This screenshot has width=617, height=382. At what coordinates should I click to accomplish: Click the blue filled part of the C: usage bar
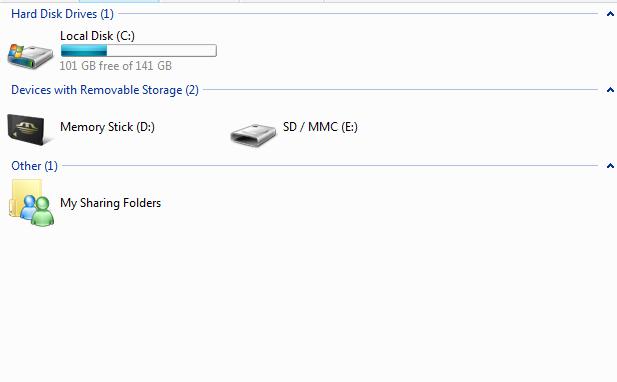tap(84, 50)
